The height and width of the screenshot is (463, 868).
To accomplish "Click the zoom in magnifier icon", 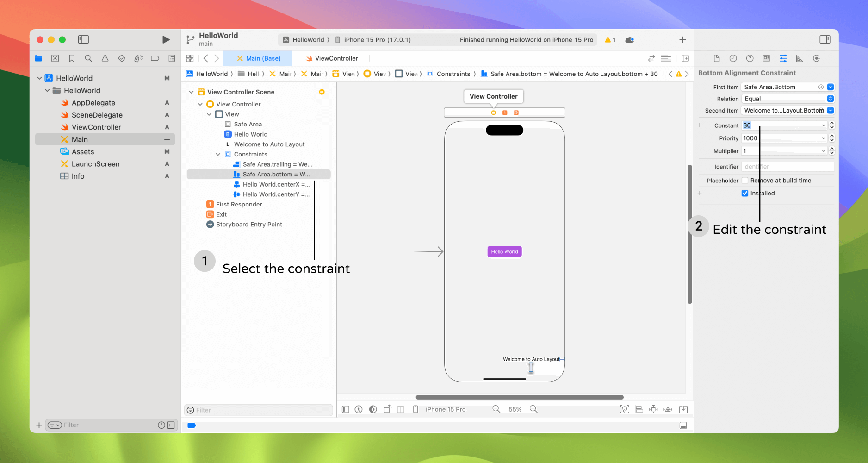I will pyautogui.click(x=533, y=409).
